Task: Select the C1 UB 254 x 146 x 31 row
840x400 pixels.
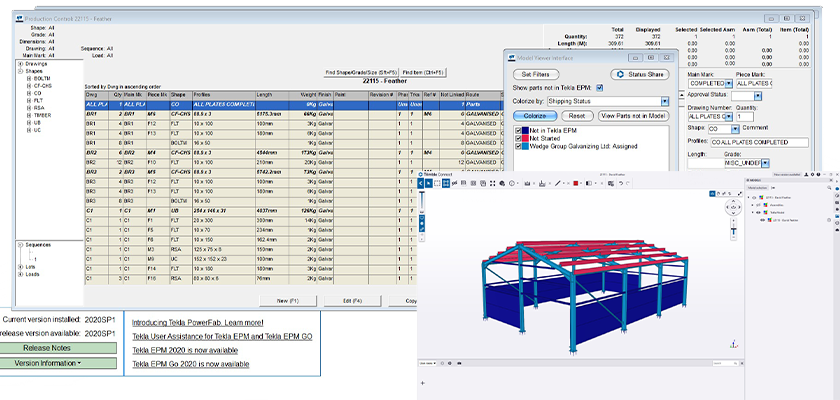Action: (x=251, y=210)
